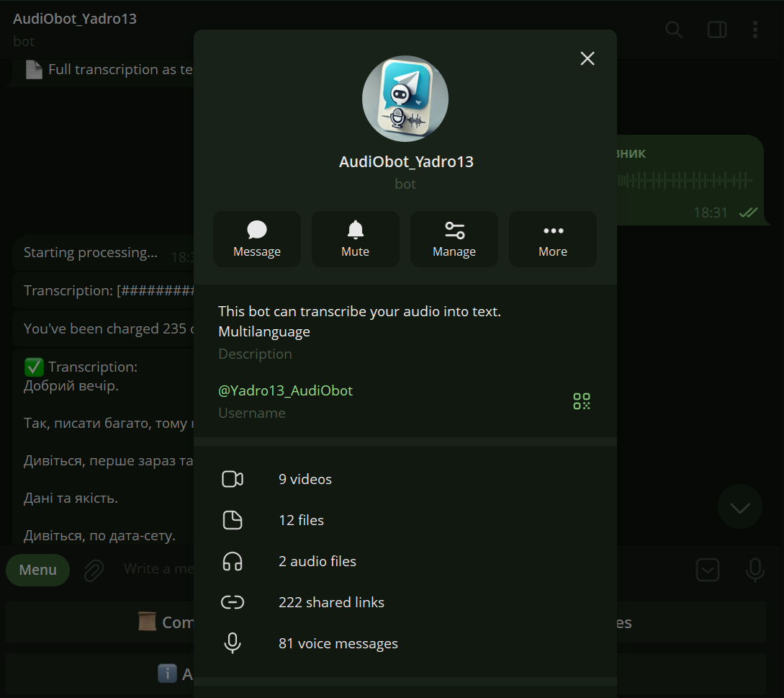Toggle the chat side panel
This screenshot has height=698, width=784.
pos(717,30)
